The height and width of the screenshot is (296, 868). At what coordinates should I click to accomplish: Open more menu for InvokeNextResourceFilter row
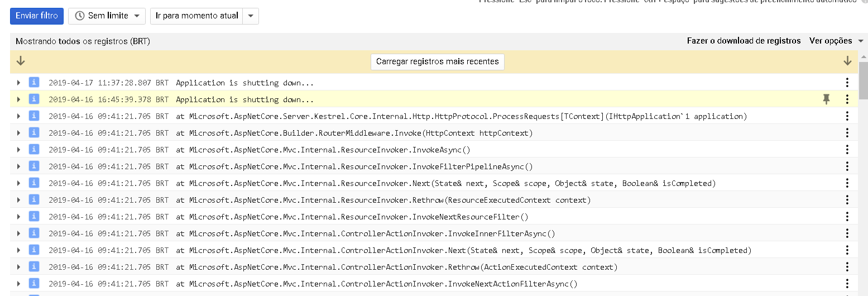[x=847, y=217]
